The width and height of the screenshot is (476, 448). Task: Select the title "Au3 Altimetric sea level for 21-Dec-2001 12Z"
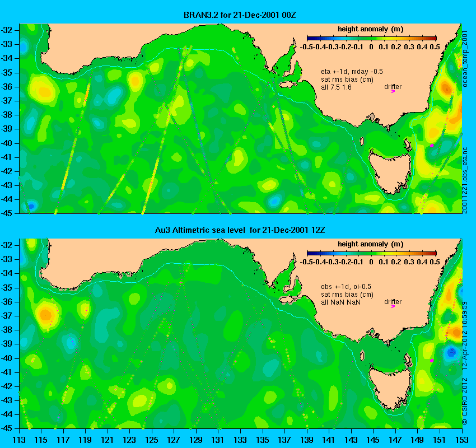coord(240,230)
